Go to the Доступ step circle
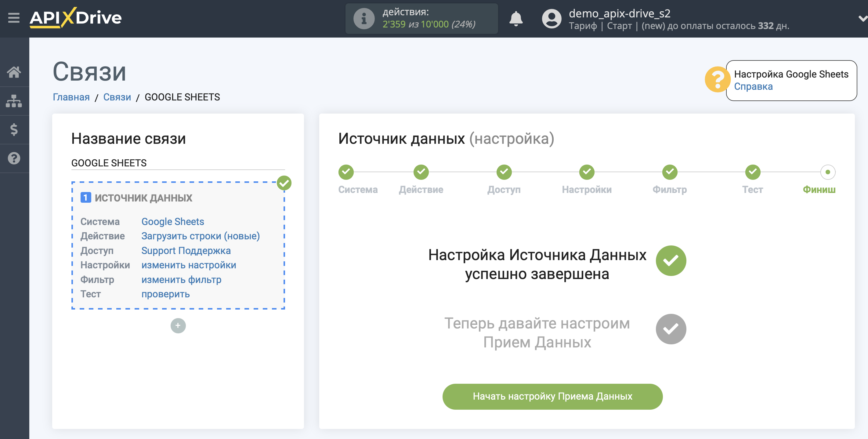The height and width of the screenshot is (439, 868). pos(504,172)
